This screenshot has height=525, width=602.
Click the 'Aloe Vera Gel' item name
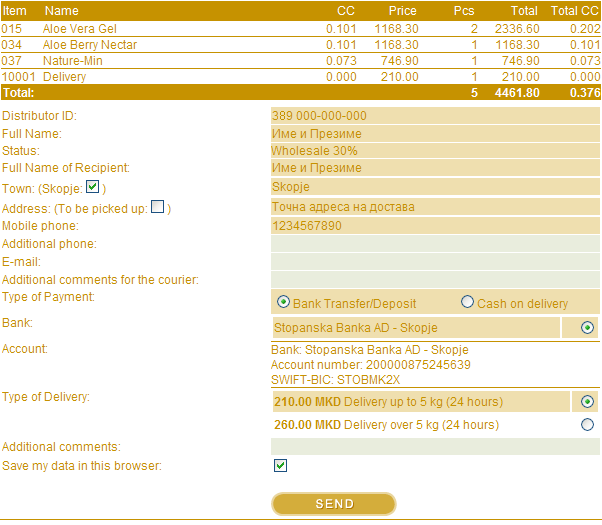(x=79, y=29)
